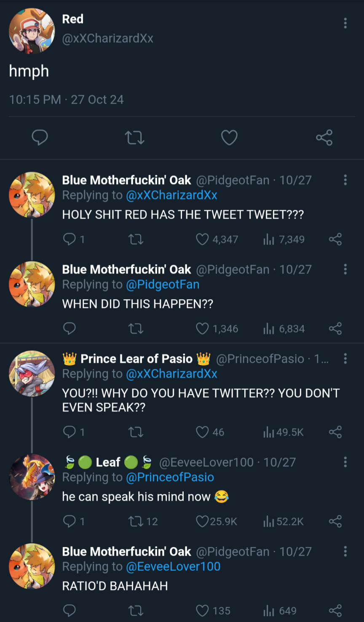Screen dimensions: 364x622
Task: Open Prince Lear of Pasio's avatar
Action: click(x=32, y=373)
